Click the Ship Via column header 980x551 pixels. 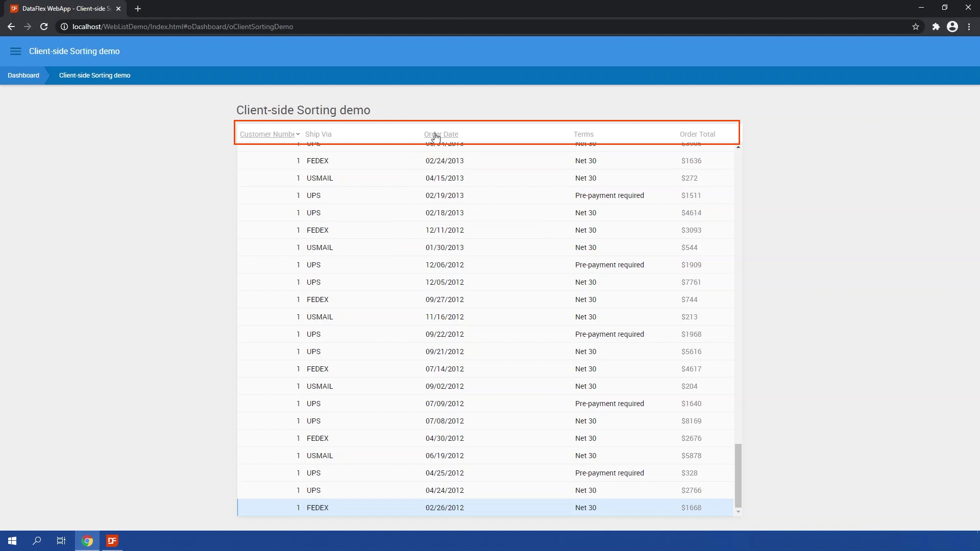coord(318,134)
